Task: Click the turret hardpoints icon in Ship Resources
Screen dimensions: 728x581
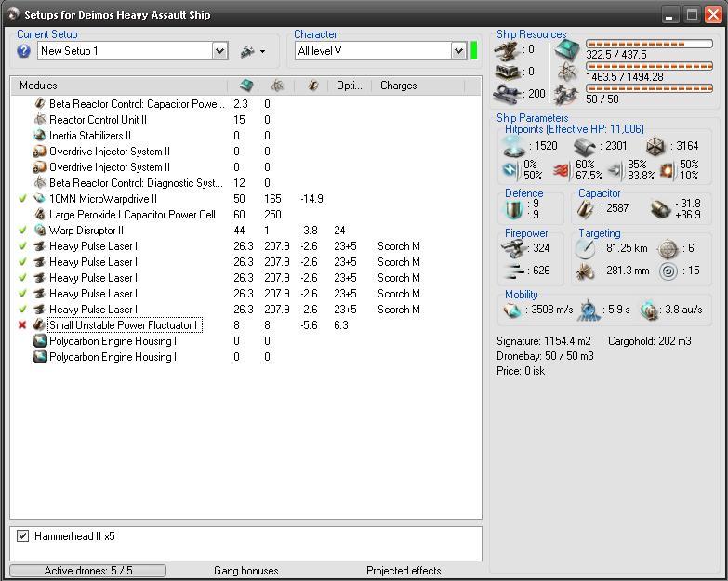Action: (506, 50)
